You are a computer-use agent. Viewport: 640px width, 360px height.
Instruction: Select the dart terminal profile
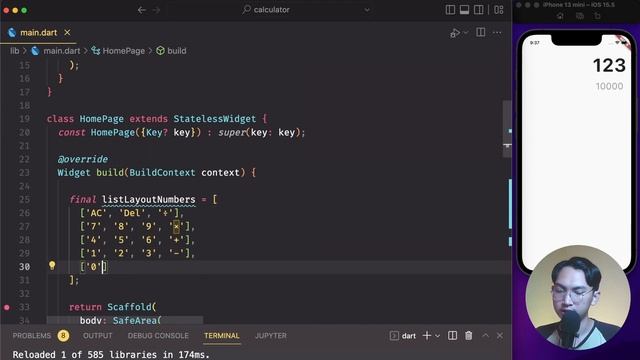coord(403,336)
